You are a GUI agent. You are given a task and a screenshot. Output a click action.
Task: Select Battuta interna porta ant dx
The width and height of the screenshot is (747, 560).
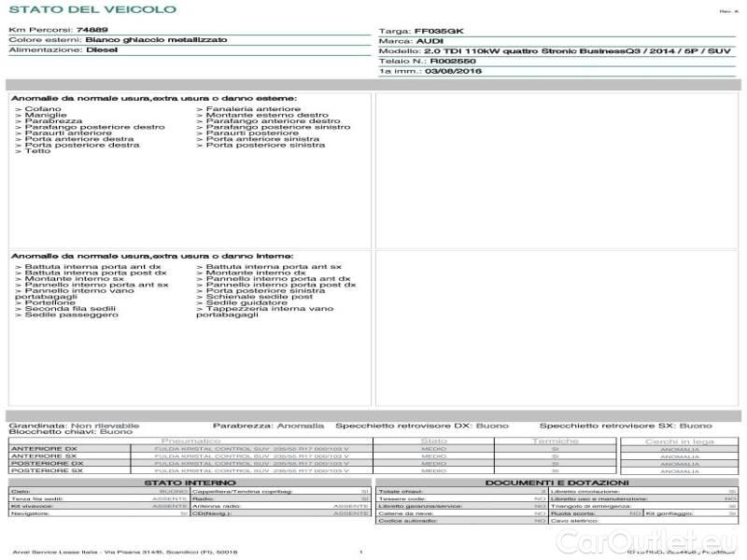coord(88,267)
